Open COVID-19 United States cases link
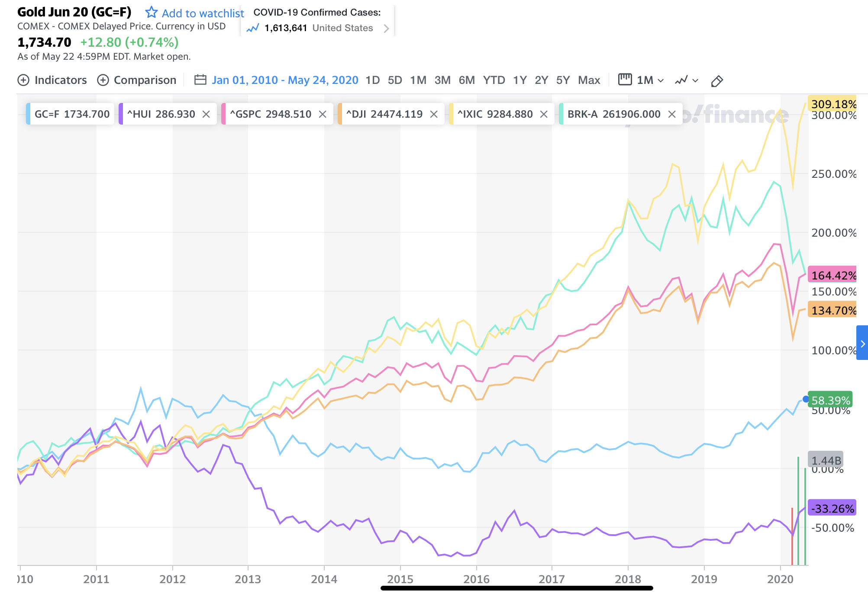The height and width of the screenshot is (597, 868). point(342,29)
